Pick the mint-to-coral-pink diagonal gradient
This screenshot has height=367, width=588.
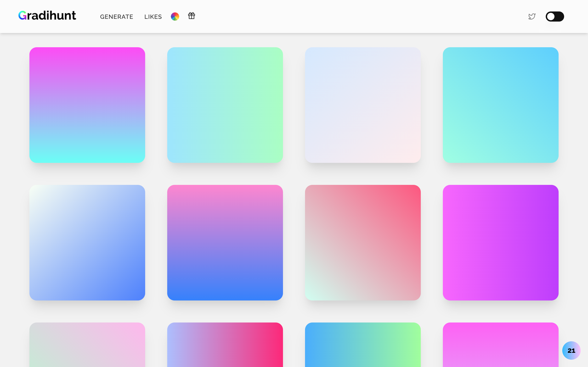pos(363,242)
